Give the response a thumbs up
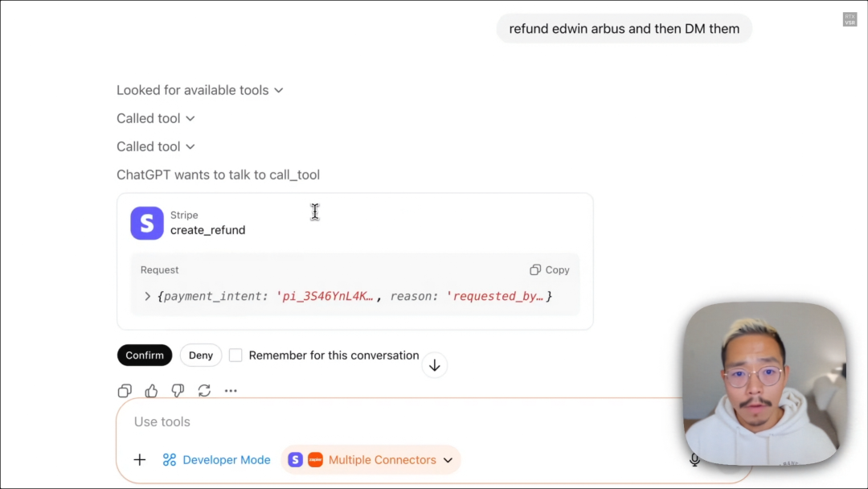This screenshot has width=868, height=489. (x=151, y=391)
